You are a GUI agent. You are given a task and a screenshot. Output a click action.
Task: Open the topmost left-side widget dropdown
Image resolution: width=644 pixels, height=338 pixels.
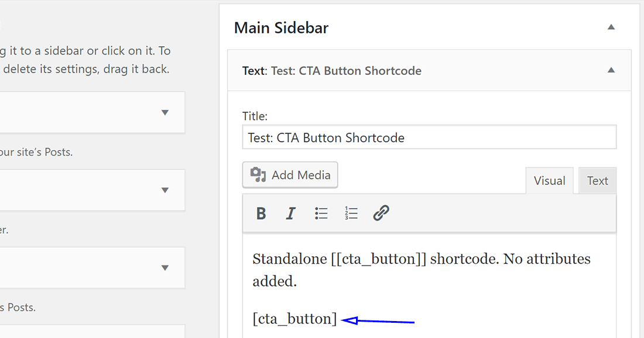point(165,112)
